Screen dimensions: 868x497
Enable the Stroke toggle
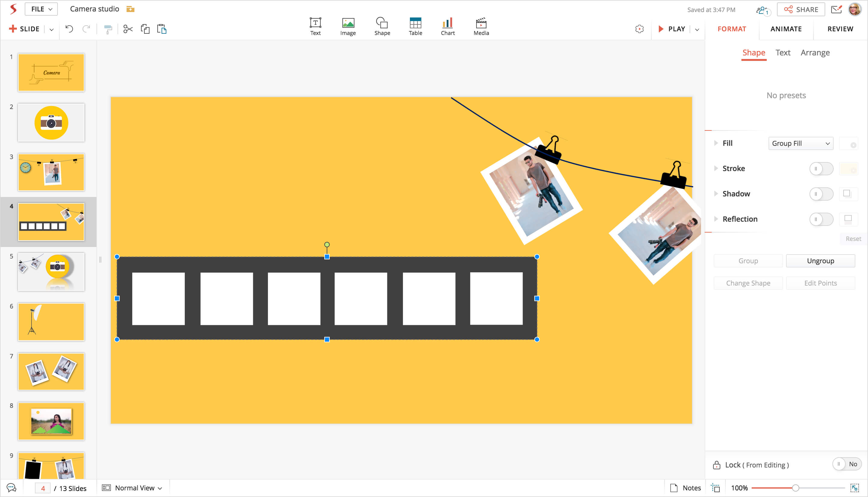click(x=821, y=169)
